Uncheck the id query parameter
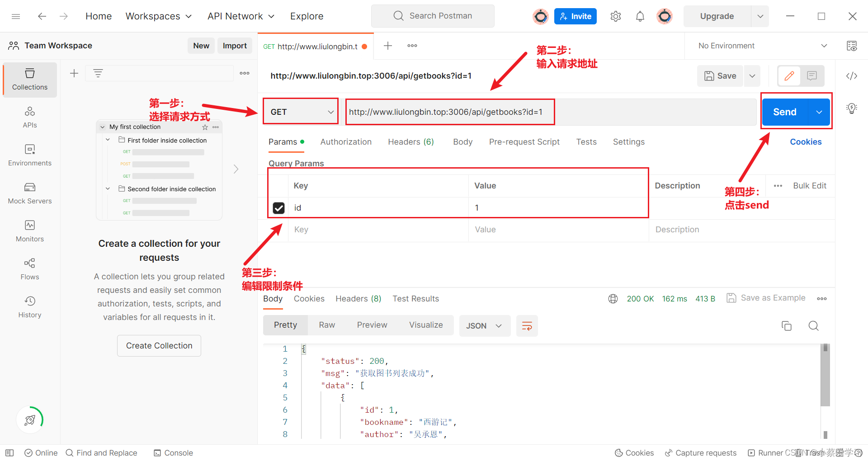The width and height of the screenshot is (868, 461). (279, 208)
